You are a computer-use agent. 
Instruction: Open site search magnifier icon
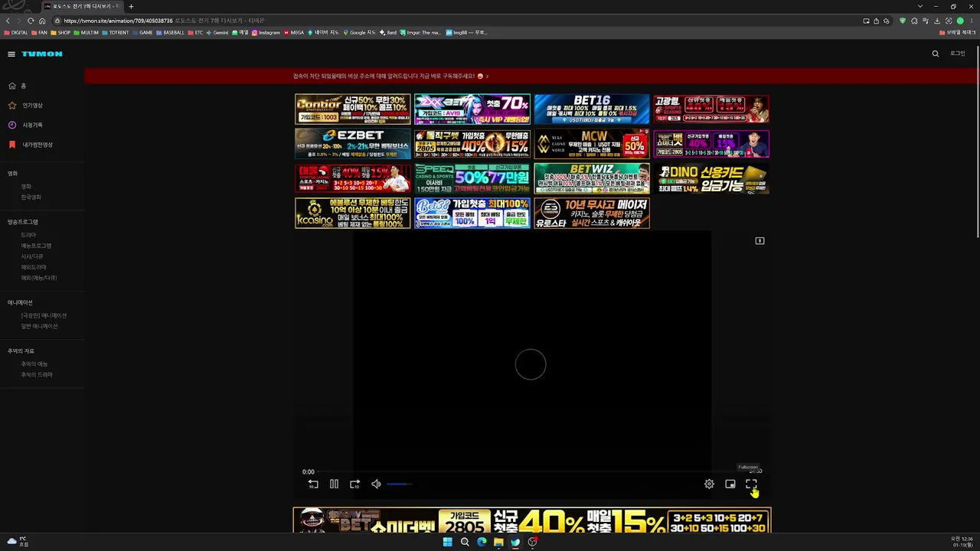935,54
